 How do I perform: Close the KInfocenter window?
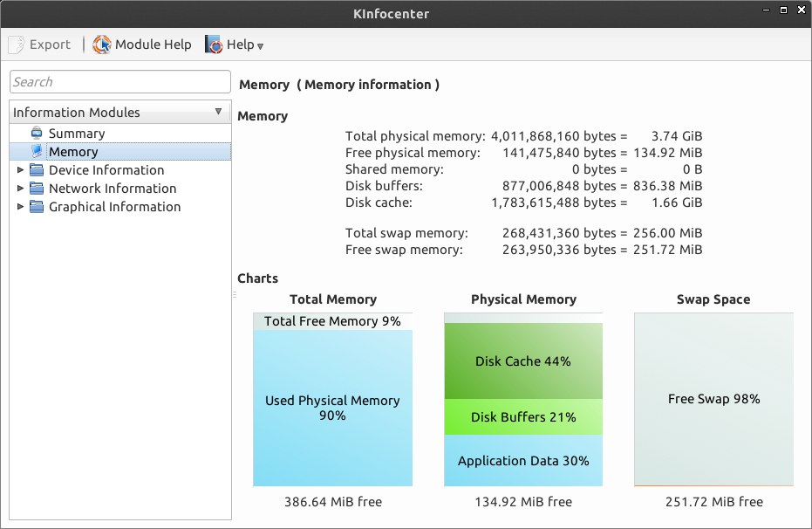coord(801,10)
